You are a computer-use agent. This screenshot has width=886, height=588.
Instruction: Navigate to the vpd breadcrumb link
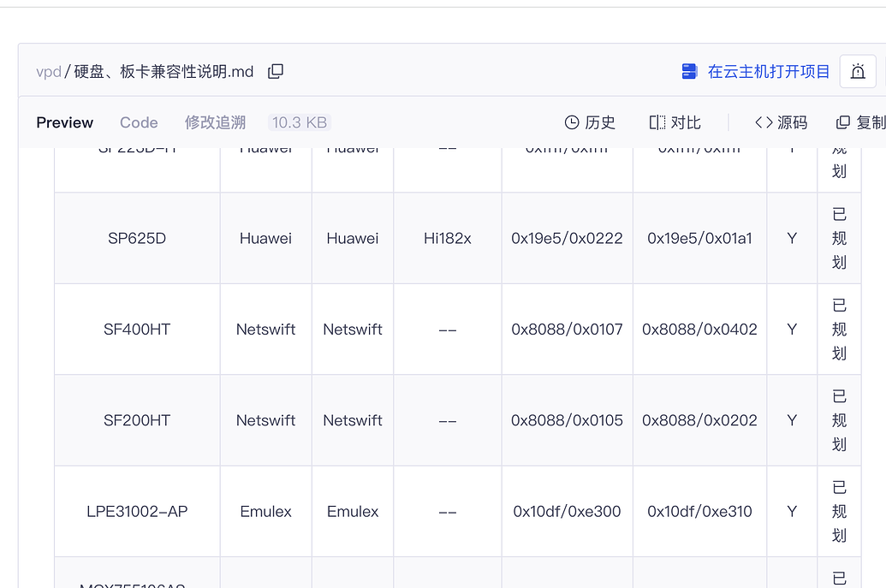click(x=49, y=71)
